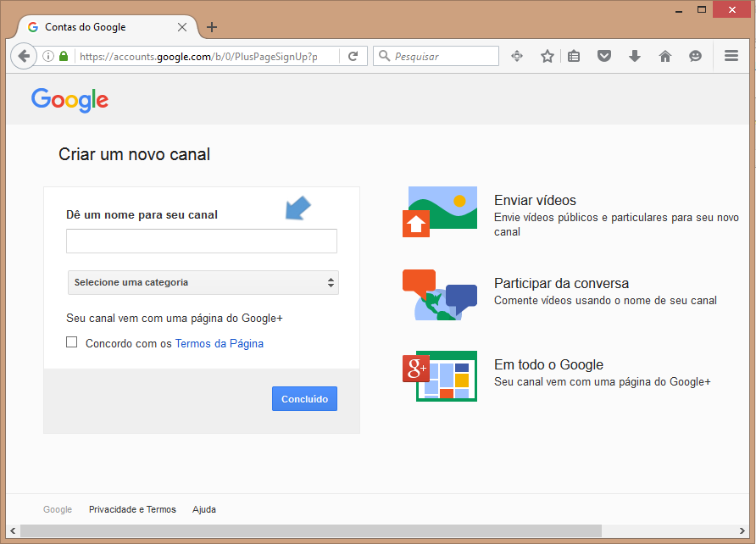This screenshot has width=756, height=544.
Task: Open a new tab with the plus icon
Action: pos(212,27)
